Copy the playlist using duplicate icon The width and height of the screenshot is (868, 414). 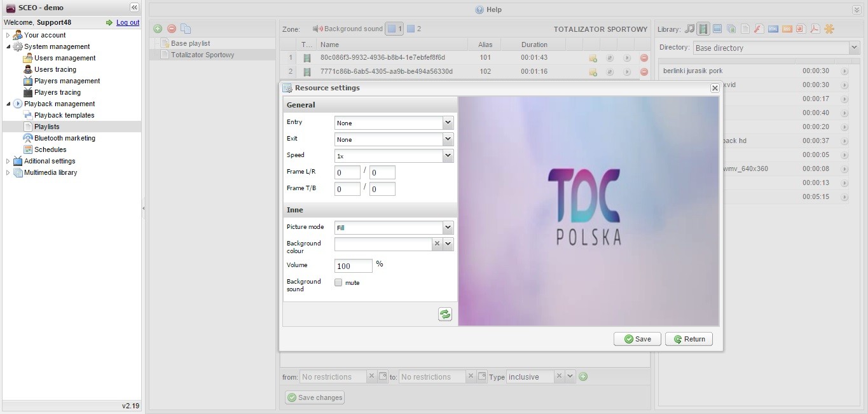(x=186, y=29)
